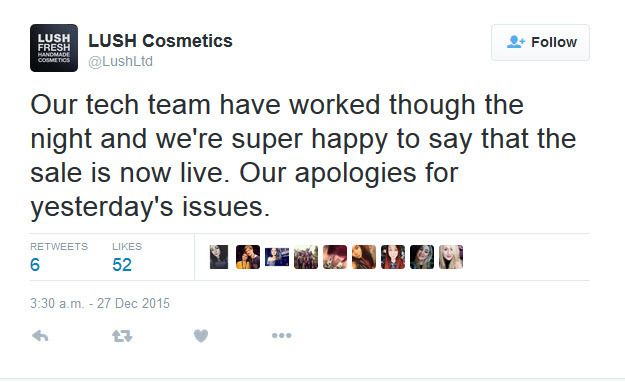This screenshot has height=382, width=625.
Task: Open the tweet timestamp 27 Dec 2015
Action: (100, 303)
